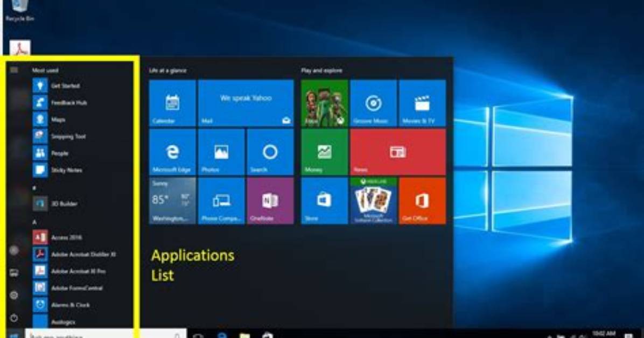Open Sticky Notes icon
The image size is (644, 338).
click(40, 170)
